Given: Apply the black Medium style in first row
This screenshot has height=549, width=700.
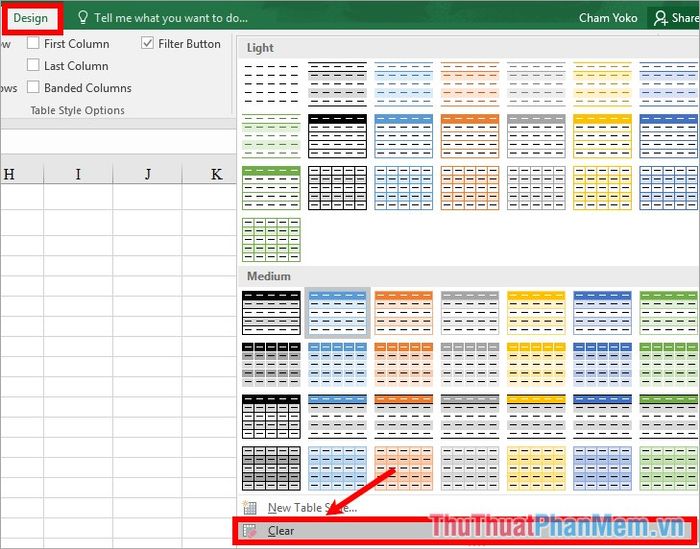Looking at the screenshot, I should point(271,312).
